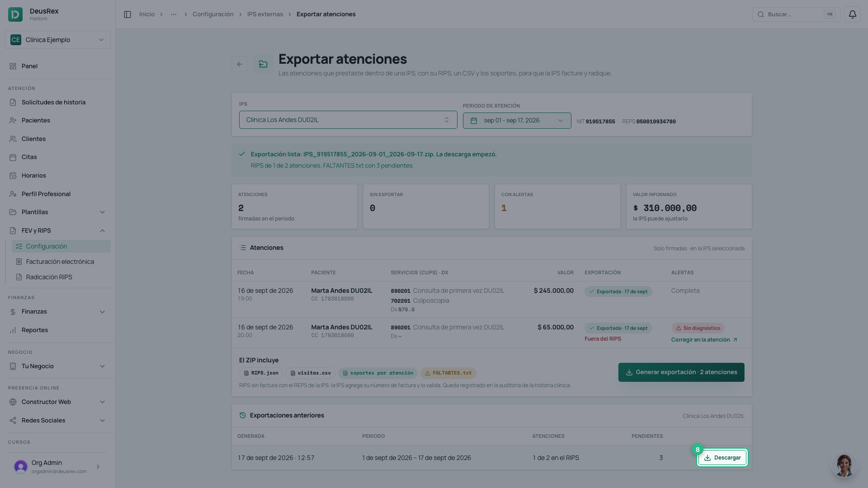Expand the Finanzas menu
Screen dimensions: 868x488
point(57,312)
